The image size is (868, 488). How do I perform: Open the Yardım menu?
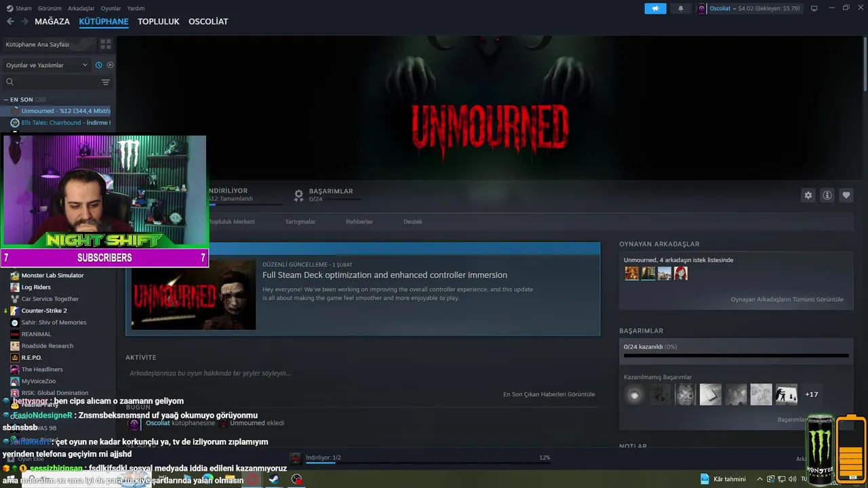(136, 8)
